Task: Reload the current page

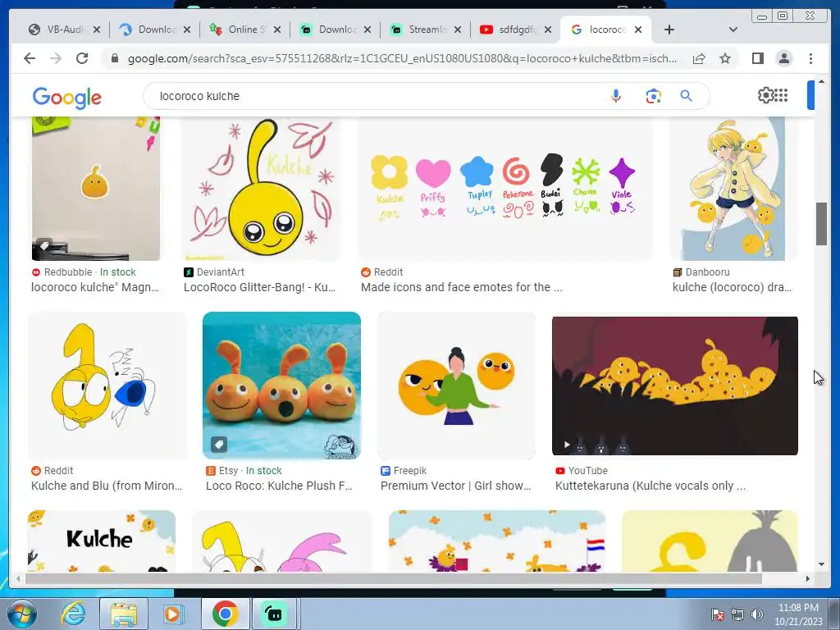Action: (82, 58)
